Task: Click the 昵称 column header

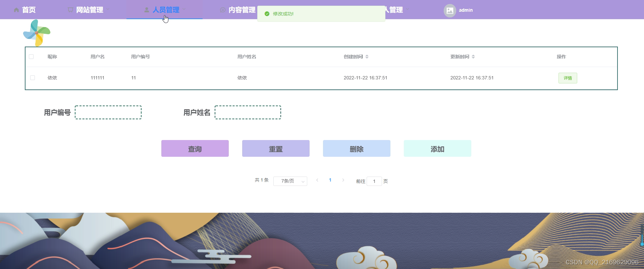Action: click(52, 57)
